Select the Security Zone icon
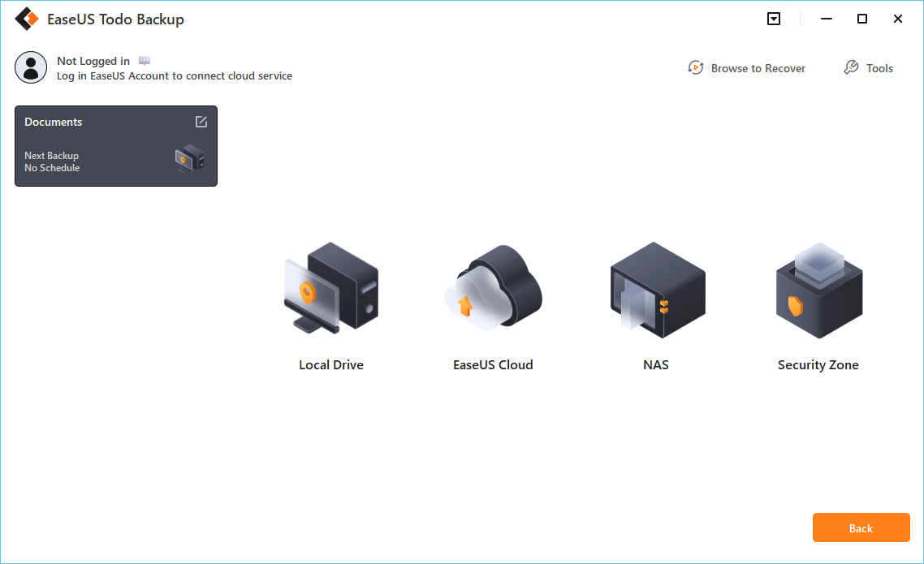The image size is (924, 564). click(x=818, y=288)
